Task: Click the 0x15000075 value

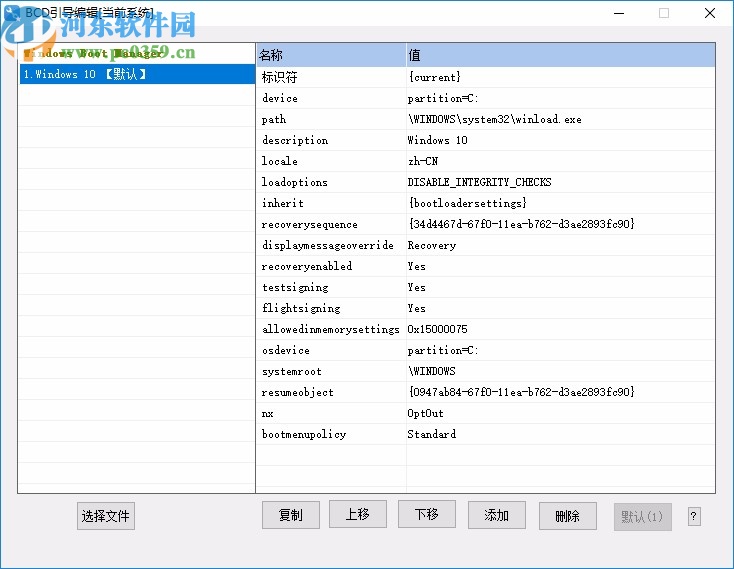Action: point(437,329)
